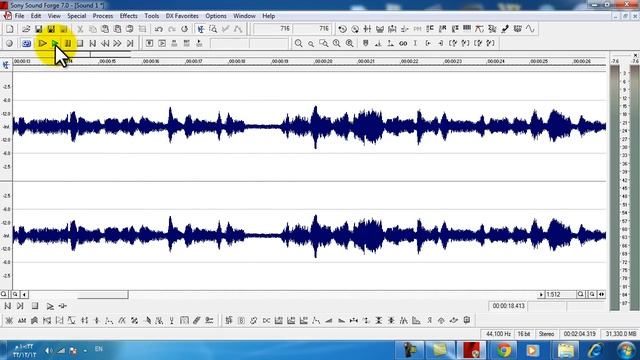Jump to the end of file

(130, 43)
